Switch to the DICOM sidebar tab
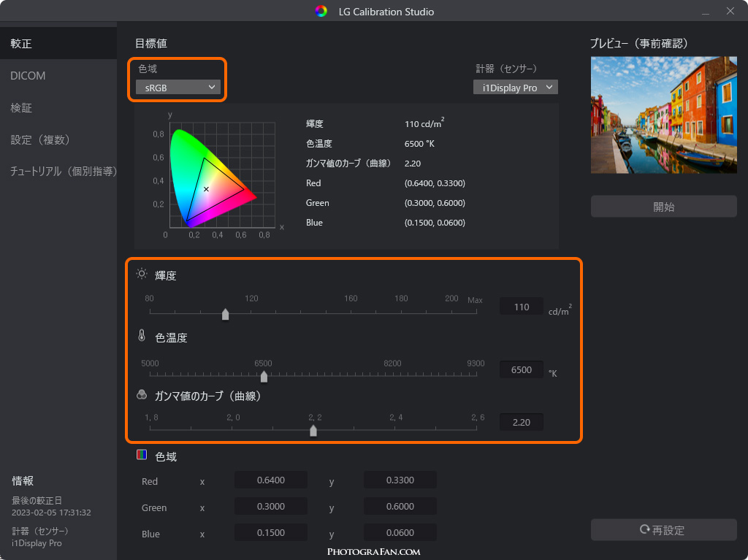 pyautogui.click(x=58, y=75)
